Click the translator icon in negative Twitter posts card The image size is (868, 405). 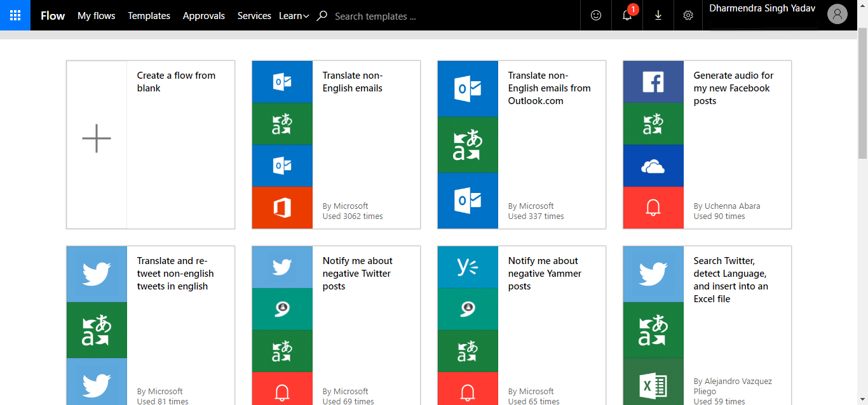(282, 351)
